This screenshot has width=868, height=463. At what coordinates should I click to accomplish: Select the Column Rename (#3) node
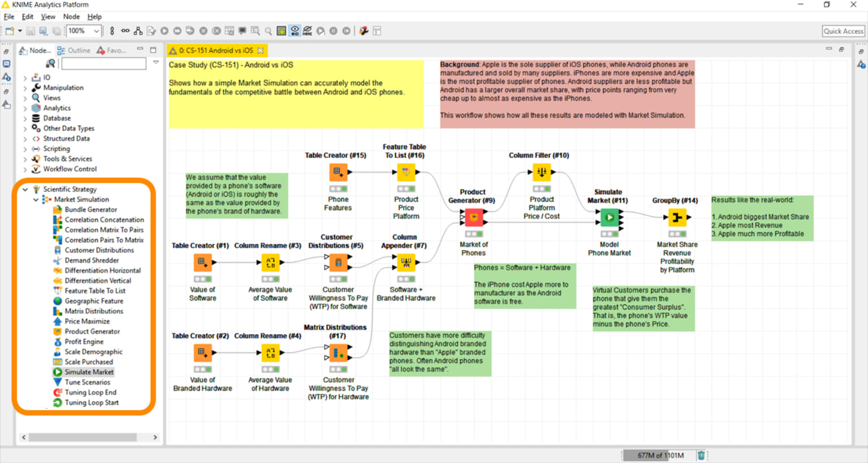point(270,262)
